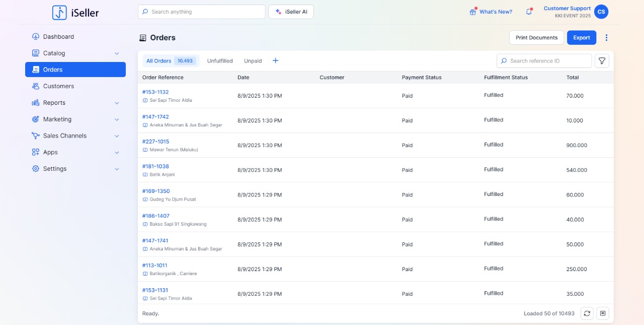Viewport: 644px width, 325px height.
Task: Click the notification bell icon
Action: pos(529,12)
